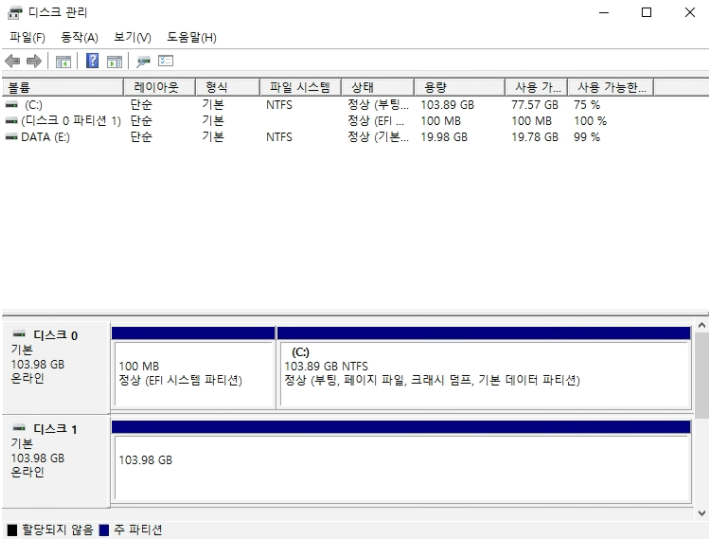Sort by the 사용 가능한... column header
This screenshot has width=709, height=542.
click(x=610, y=87)
